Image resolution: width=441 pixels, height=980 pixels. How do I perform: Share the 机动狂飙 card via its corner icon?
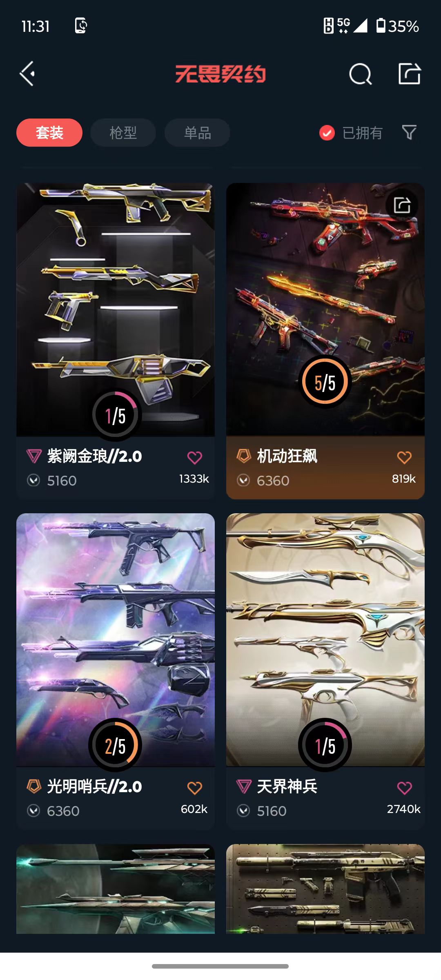coord(402,205)
